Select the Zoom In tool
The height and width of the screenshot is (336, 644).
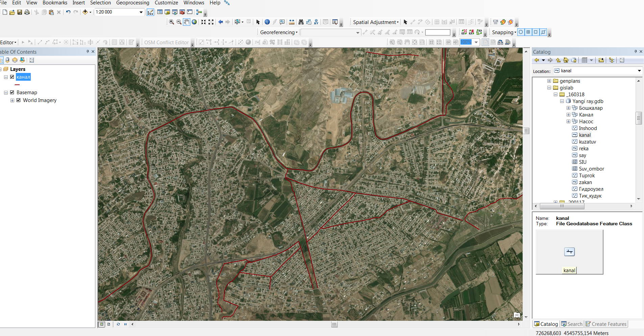click(x=171, y=22)
